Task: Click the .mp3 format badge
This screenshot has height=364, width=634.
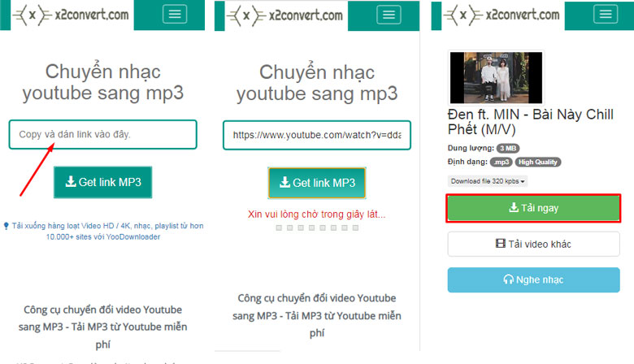Action: pyautogui.click(x=502, y=162)
